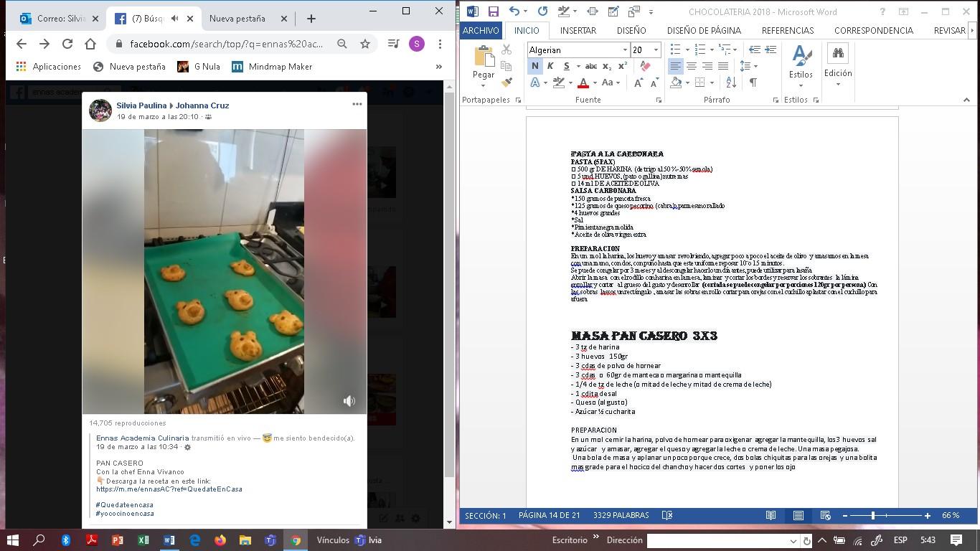Open the Edición find binoculars button

838,54
